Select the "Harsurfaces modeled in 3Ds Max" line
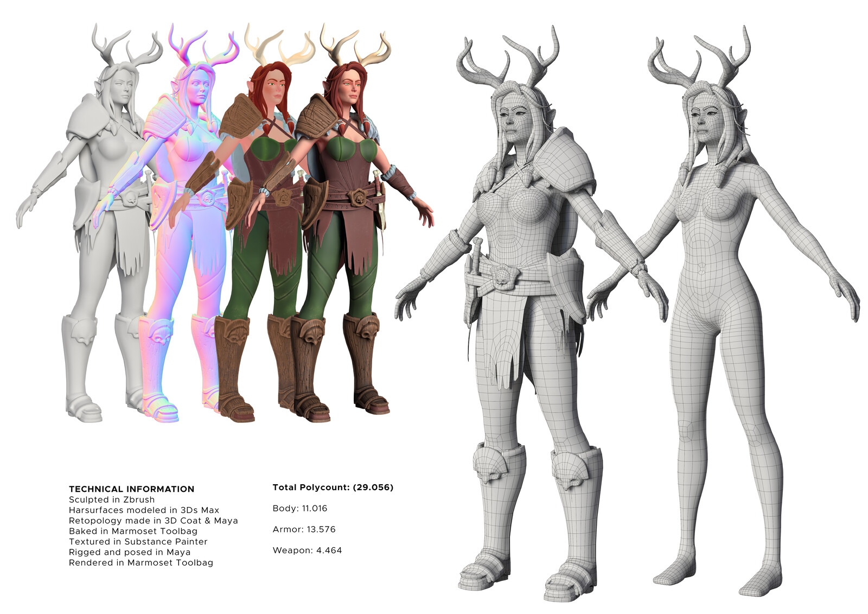Image resolution: width=868 pixels, height=614 pixels. [x=144, y=510]
